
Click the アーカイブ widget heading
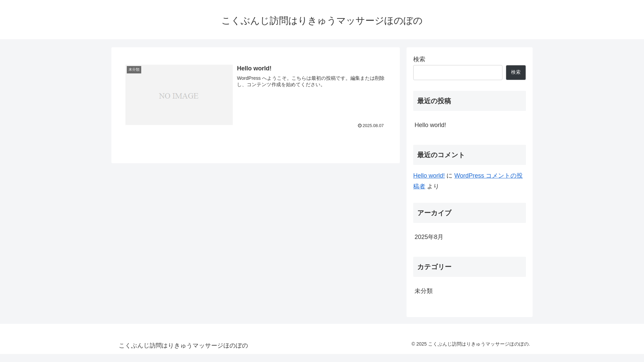(x=469, y=213)
